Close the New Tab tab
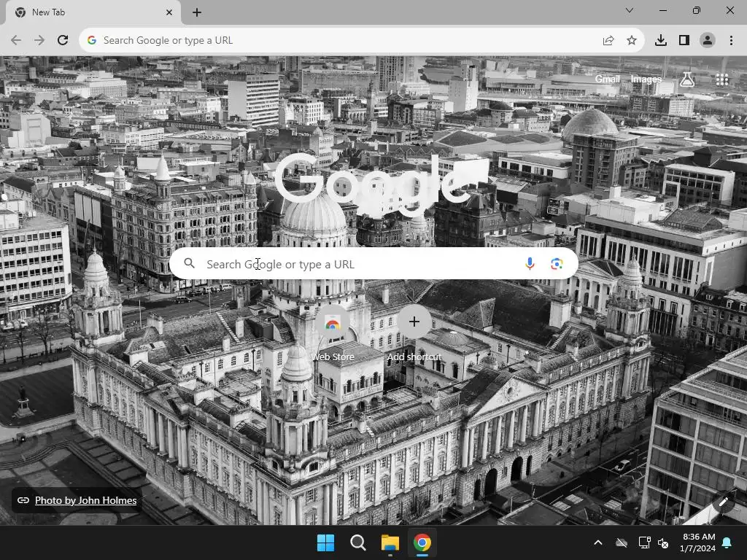This screenshot has height=560, width=747. (169, 12)
